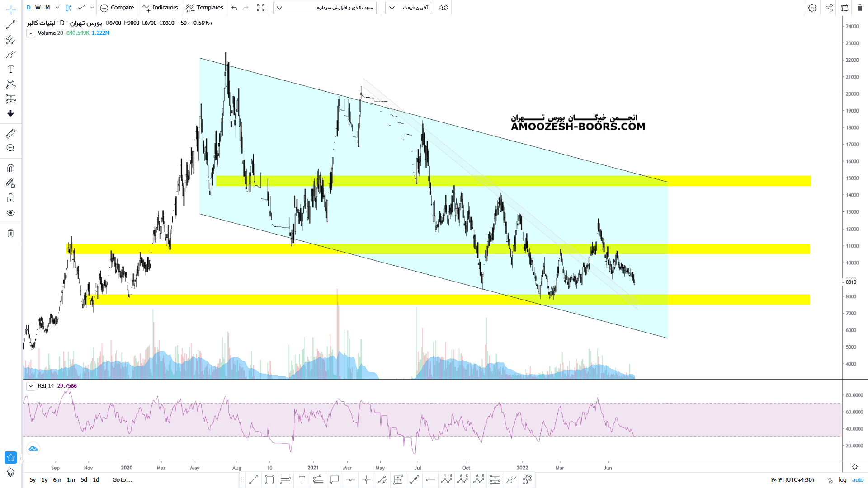Click Go to... date option
The height and width of the screenshot is (488, 868).
(x=122, y=480)
